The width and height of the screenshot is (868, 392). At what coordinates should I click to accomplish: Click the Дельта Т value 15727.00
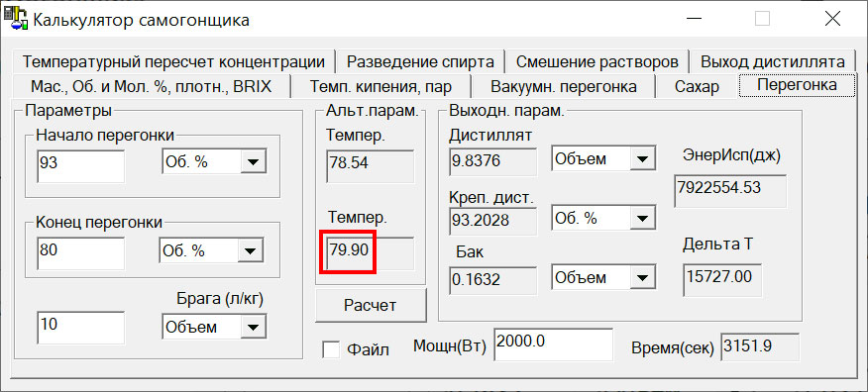pyautogui.click(x=722, y=280)
